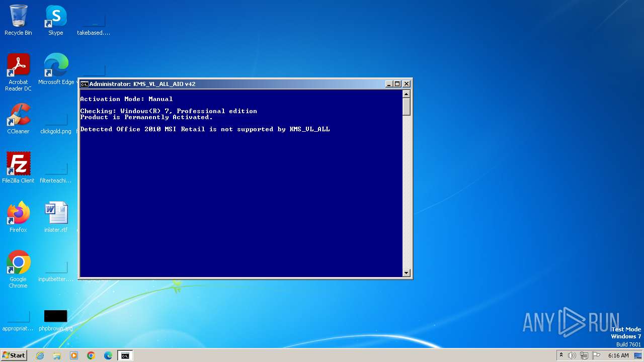Click the 'Checking: Windows(R) 7, Professional edition' line

click(x=169, y=111)
